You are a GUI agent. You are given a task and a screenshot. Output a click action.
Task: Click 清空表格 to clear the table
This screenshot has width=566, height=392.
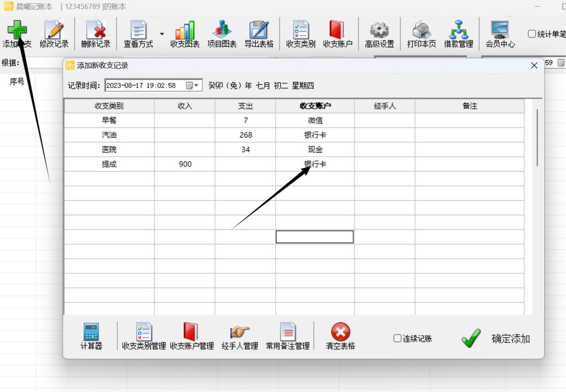pyautogui.click(x=341, y=335)
